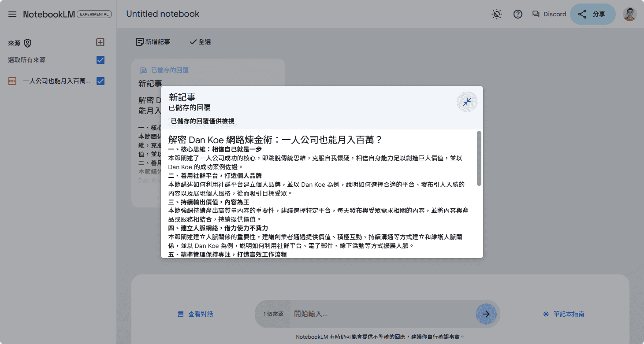The width and height of the screenshot is (644, 344).
Task: Click the 1 個來源 source count chip
Action: (x=273, y=314)
